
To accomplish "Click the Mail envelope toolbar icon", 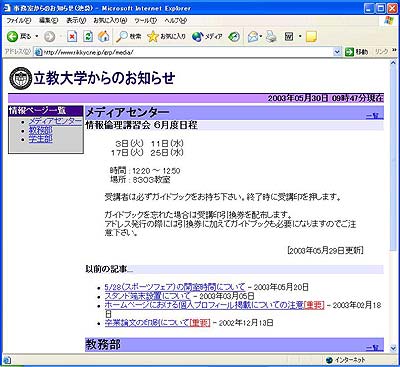I will [x=253, y=36].
